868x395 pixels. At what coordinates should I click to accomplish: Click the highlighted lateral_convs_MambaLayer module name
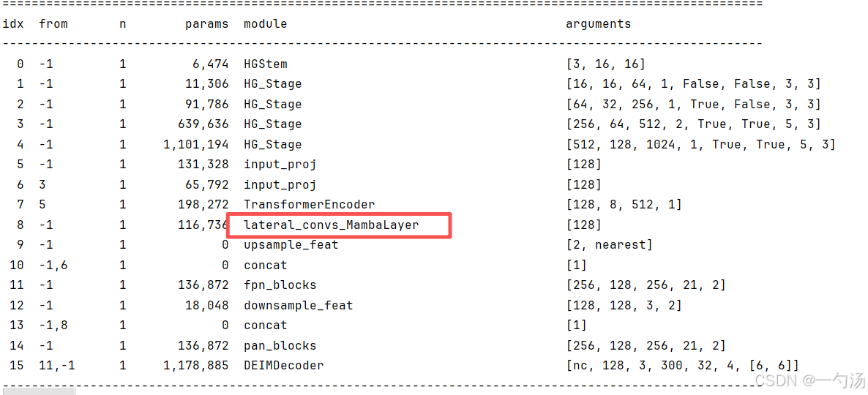pos(332,225)
